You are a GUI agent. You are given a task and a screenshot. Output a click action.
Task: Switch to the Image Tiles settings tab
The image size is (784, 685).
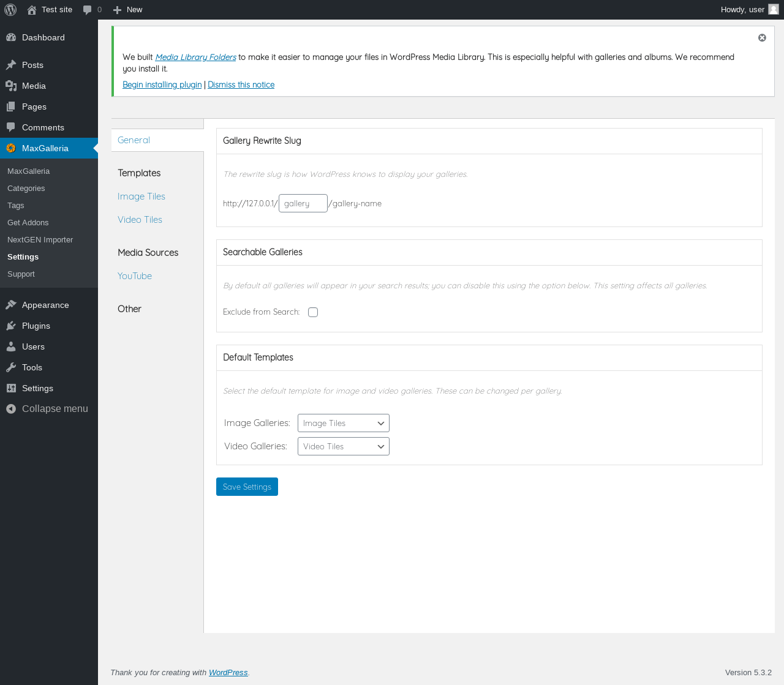(x=141, y=197)
